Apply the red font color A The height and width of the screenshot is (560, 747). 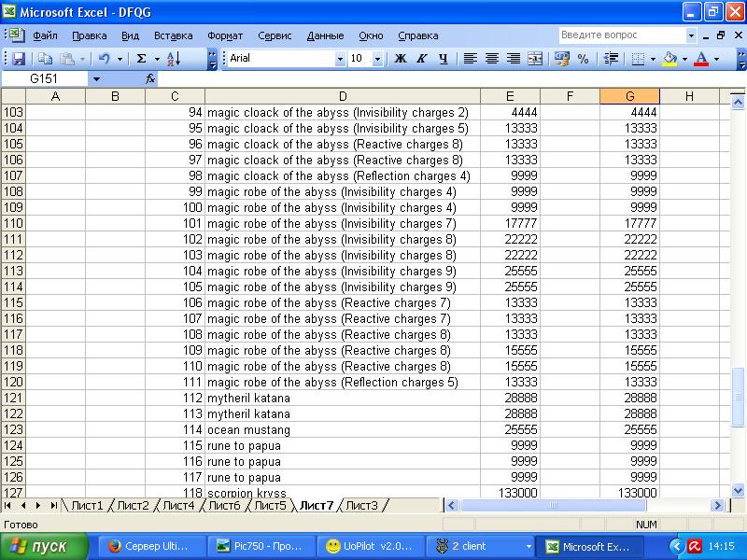701,59
